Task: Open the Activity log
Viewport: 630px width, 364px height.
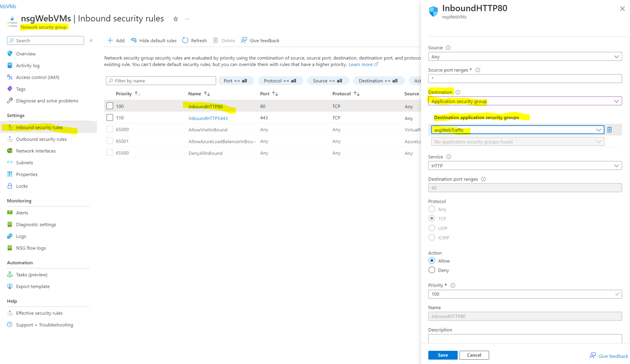Action: click(x=28, y=65)
